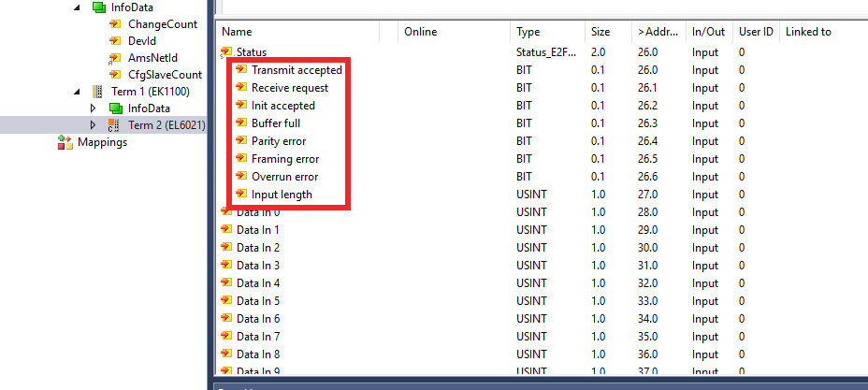Select the Data In 7 row name

coord(258,337)
